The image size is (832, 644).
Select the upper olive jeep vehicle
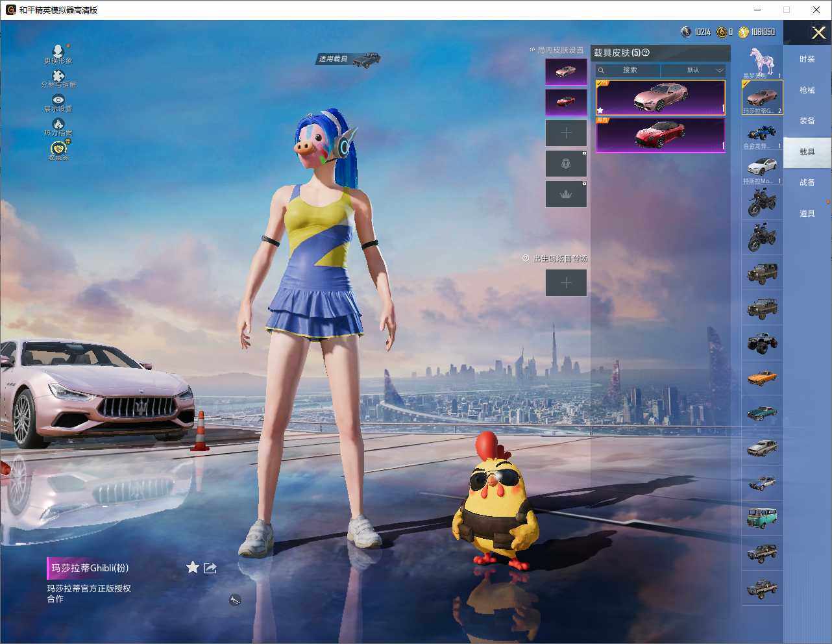point(763,273)
